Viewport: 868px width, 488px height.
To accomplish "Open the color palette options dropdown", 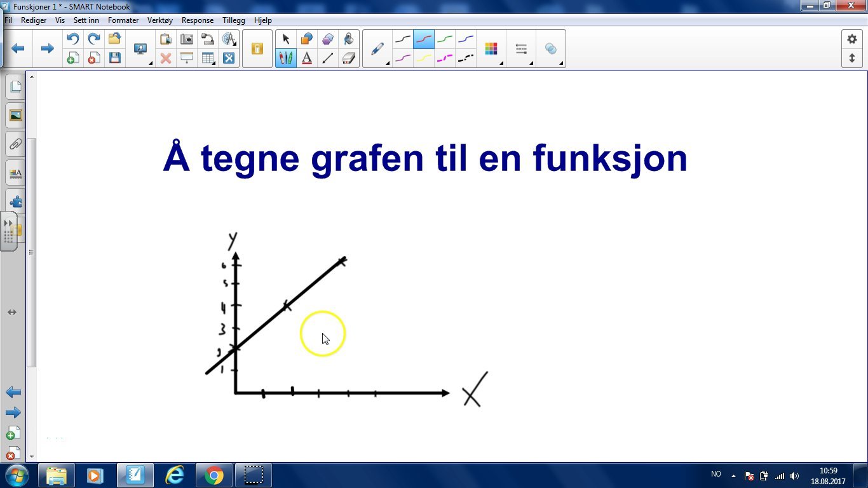I will 501,62.
